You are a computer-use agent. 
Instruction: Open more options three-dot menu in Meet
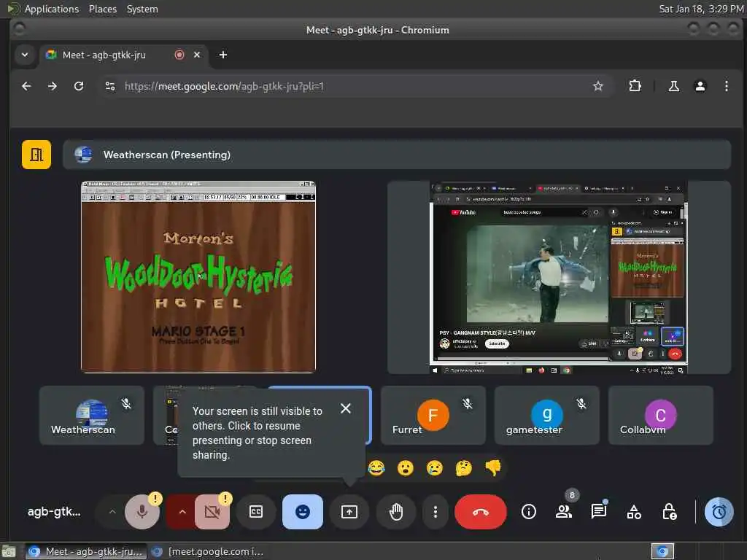pos(435,512)
